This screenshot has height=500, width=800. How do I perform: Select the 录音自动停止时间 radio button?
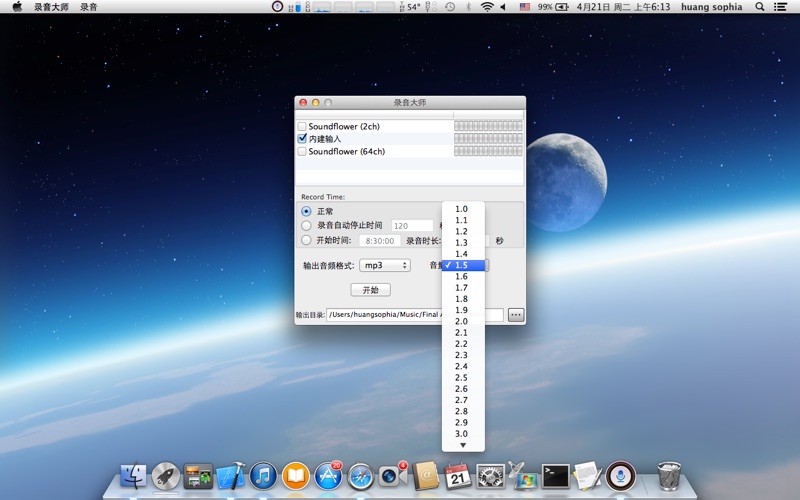(306, 226)
